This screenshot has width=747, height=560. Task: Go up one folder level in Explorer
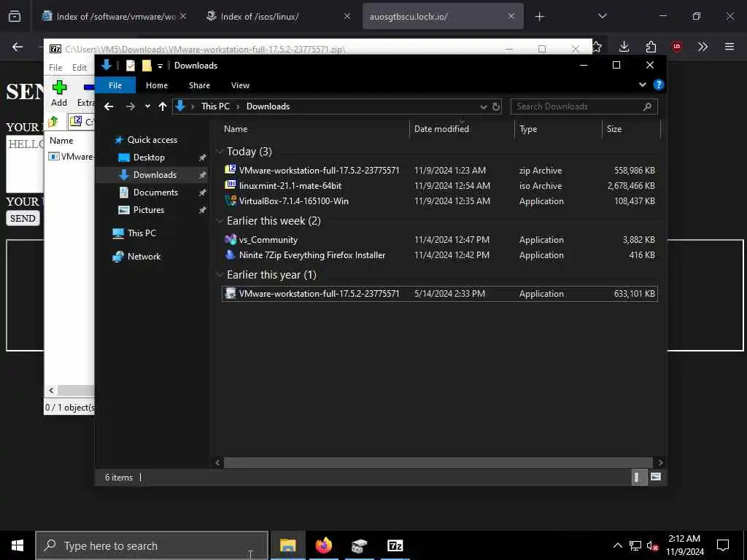coord(163,106)
